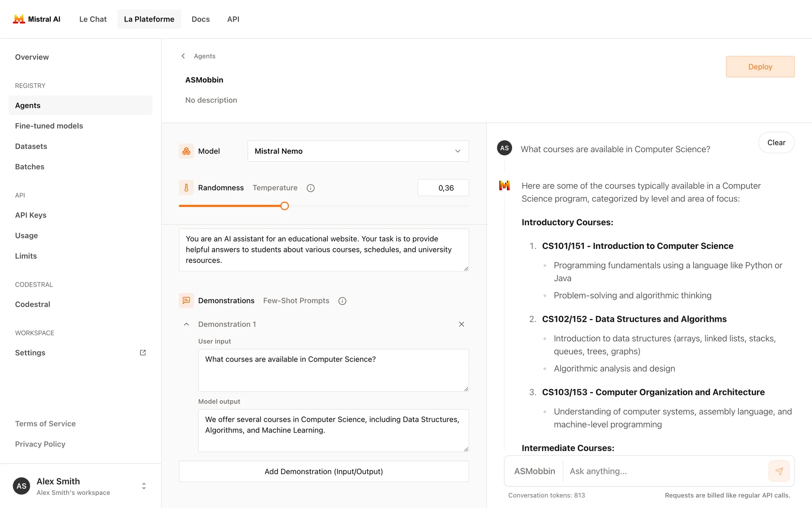Collapse the Demonstration 1 section
This screenshot has width=812, height=508.
coord(186,324)
